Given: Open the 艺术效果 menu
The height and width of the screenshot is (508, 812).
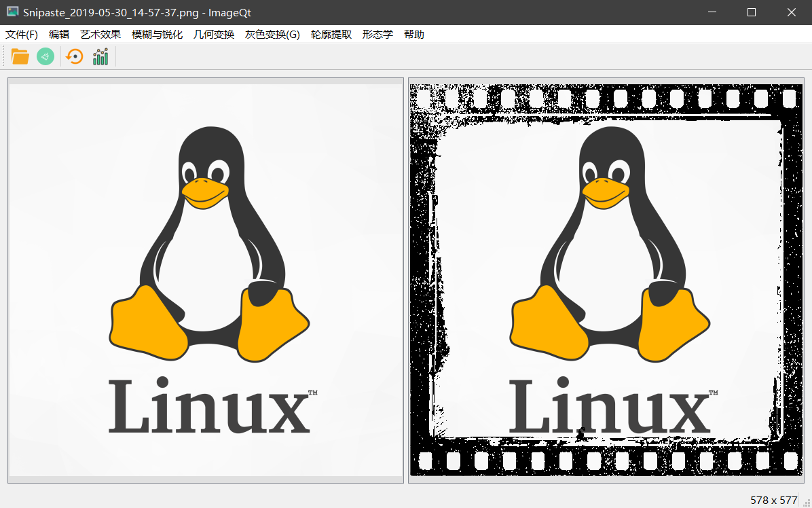Looking at the screenshot, I should [x=100, y=34].
